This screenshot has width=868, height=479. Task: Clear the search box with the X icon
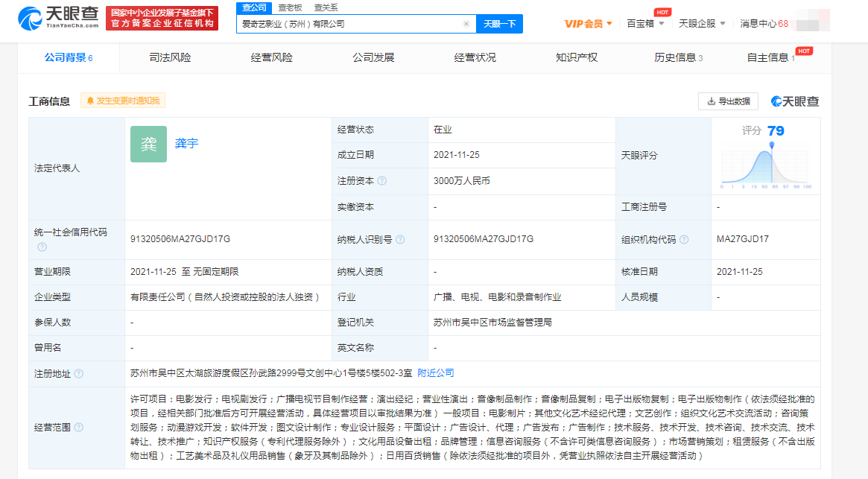(466, 24)
